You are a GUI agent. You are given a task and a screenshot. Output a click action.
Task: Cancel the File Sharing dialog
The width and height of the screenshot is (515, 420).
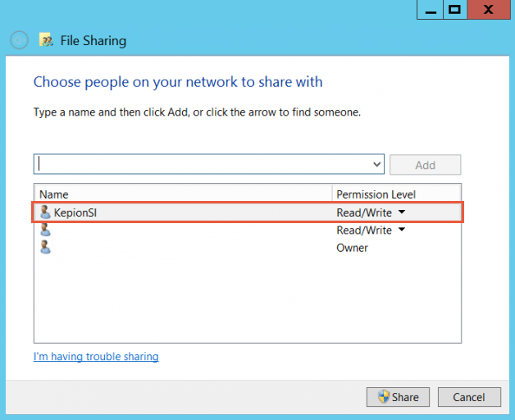tap(469, 397)
